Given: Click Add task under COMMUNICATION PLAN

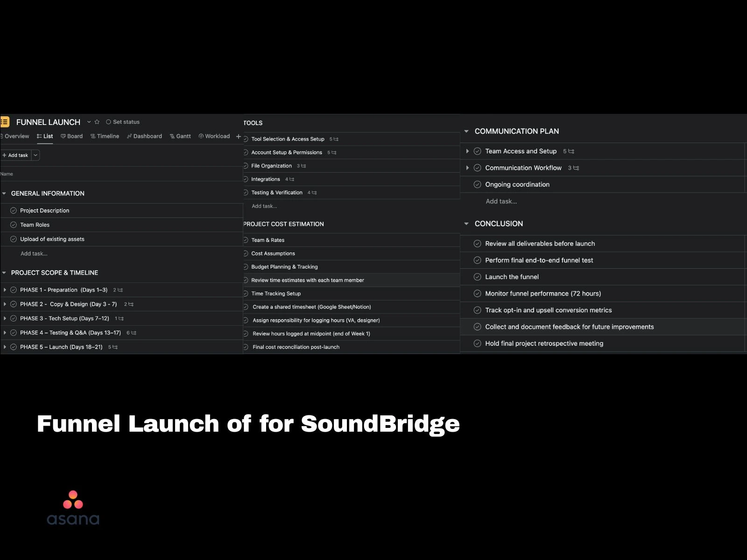Looking at the screenshot, I should click(501, 202).
